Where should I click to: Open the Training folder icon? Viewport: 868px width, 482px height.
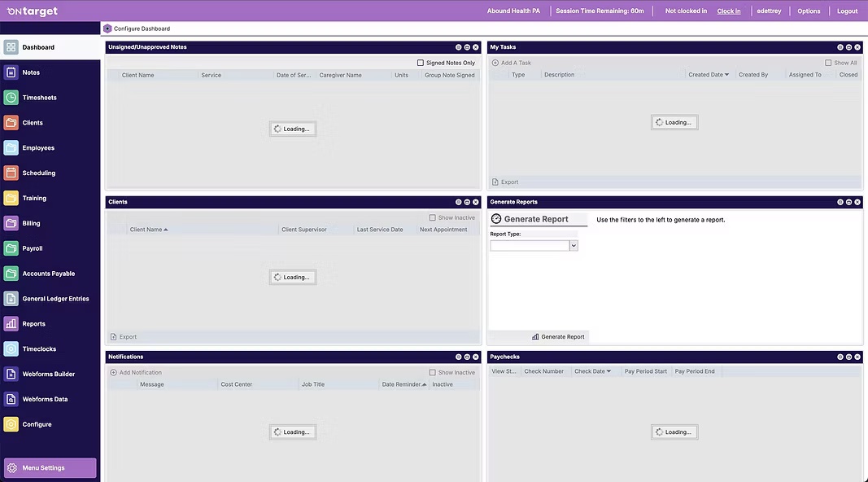click(11, 198)
